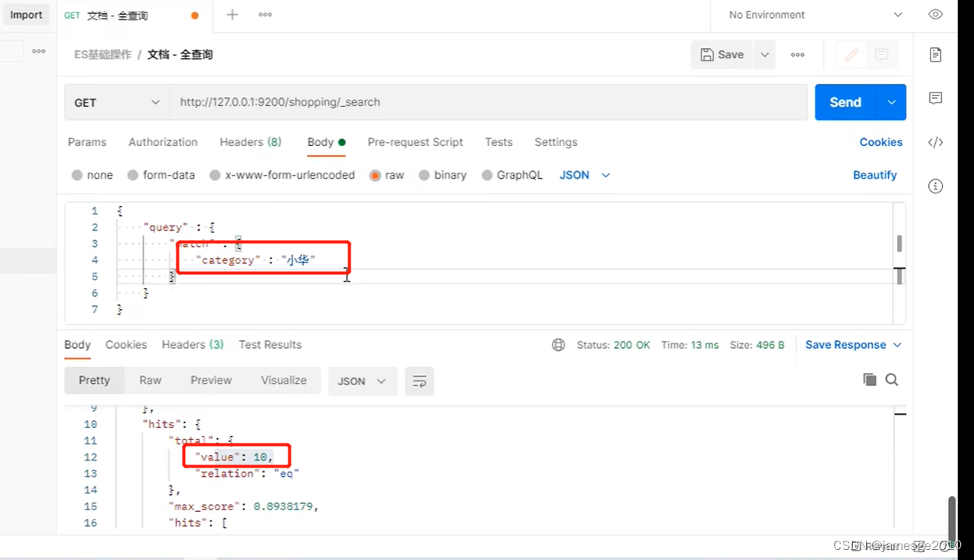This screenshot has height=560, width=974.
Task: Switch to the Params tab
Action: (x=87, y=142)
